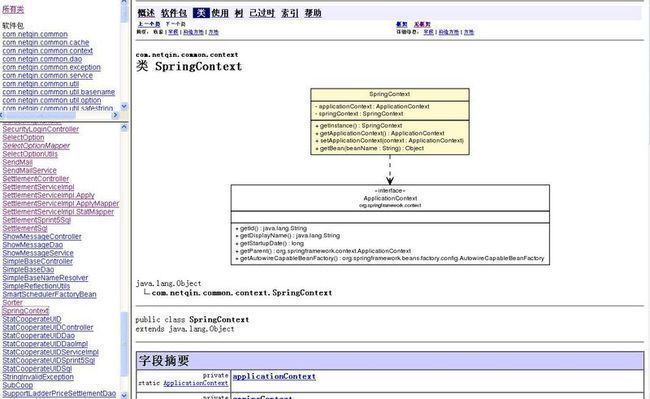Image resolution: width=650 pixels, height=399 pixels.
Task: Open the SecurityLoginController class
Action: click(x=41, y=129)
